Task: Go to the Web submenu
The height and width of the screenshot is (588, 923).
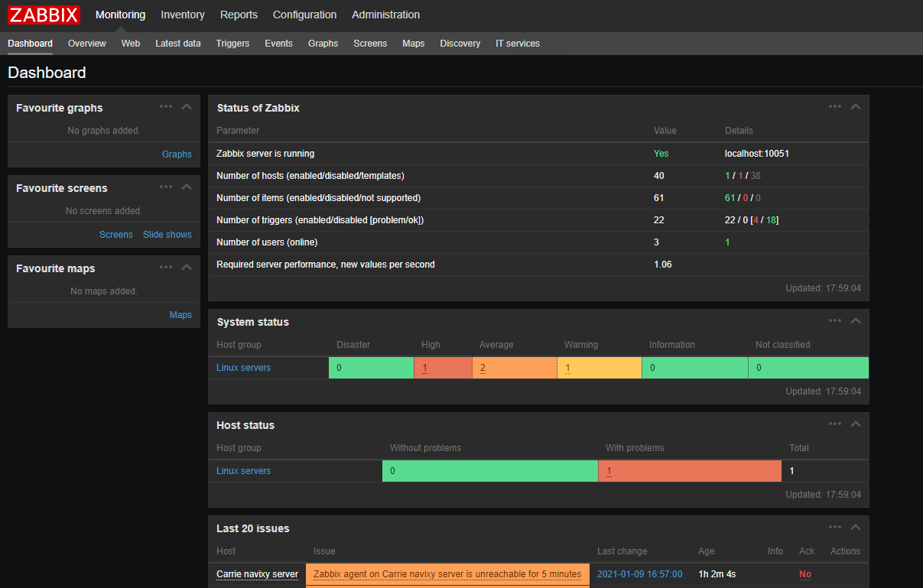Action: point(131,44)
